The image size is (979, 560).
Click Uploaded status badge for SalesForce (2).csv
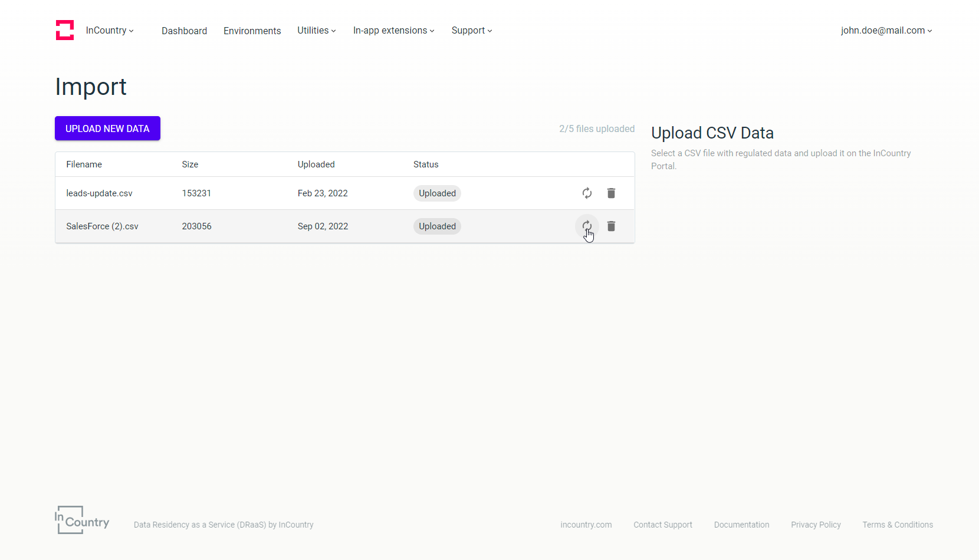437,226
